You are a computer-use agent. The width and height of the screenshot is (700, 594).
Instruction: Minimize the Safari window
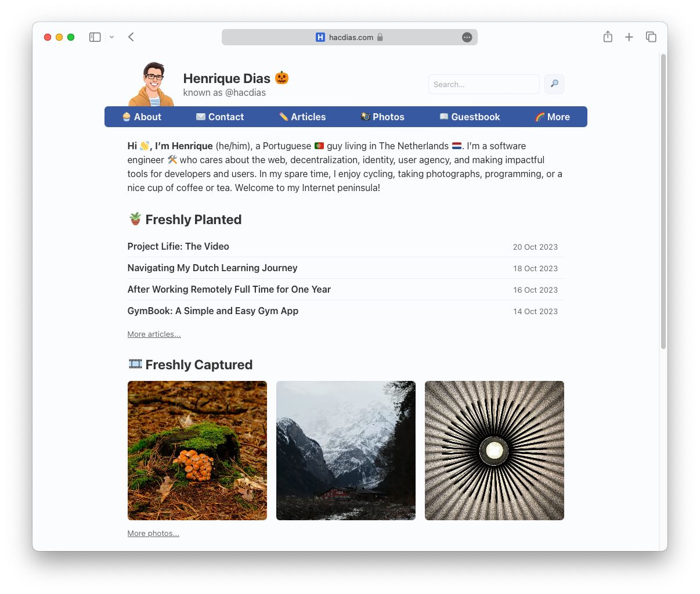tap(59, 37)
